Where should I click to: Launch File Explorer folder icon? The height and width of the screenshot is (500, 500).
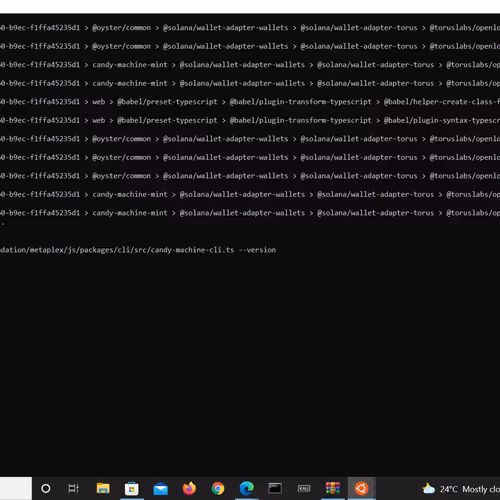pos(103,489)
